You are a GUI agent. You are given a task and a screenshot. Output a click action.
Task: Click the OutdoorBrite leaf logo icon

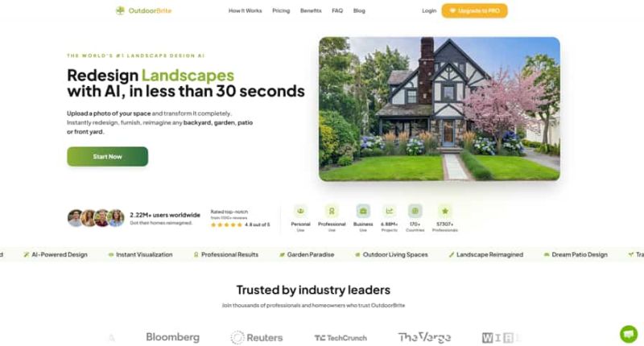(x=120, y=10)
